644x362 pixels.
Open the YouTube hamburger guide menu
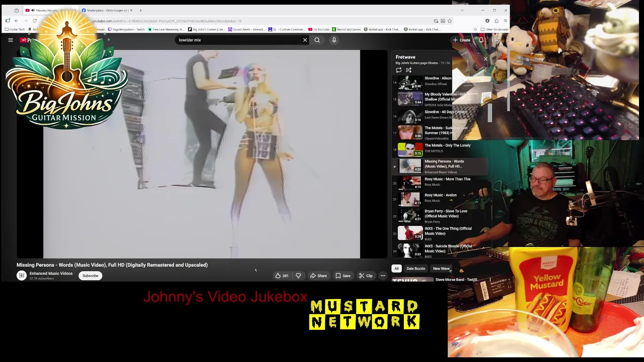10,40
